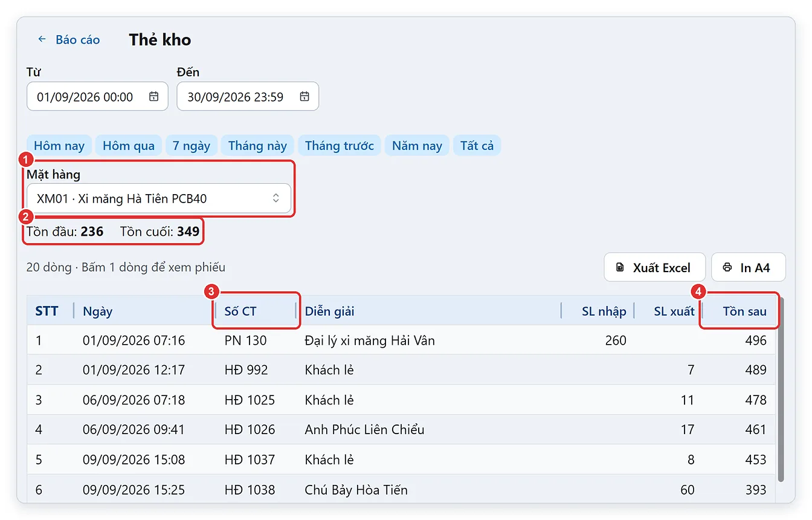Click Đại lý xi măng Hải Vân cell
Screen dimensions: 812x520
370,340
